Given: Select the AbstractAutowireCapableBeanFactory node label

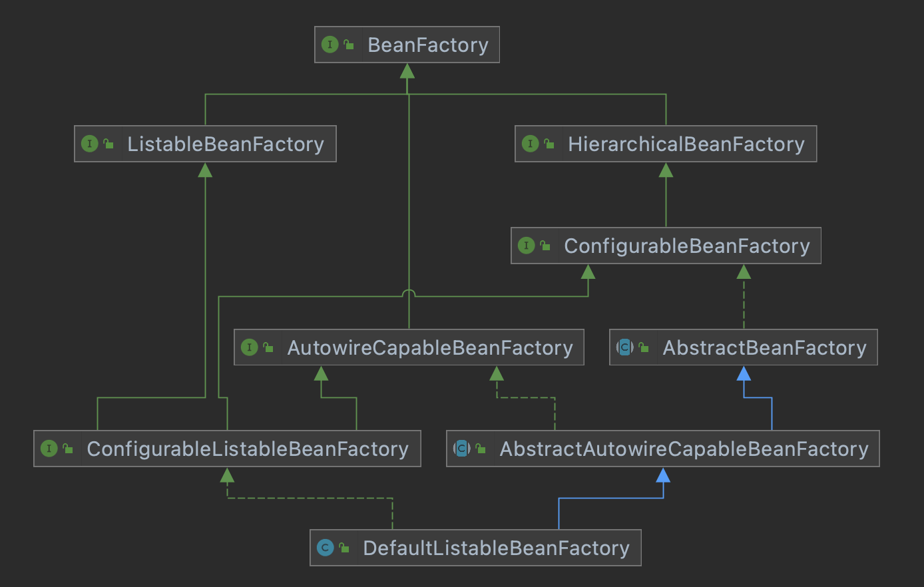Looking at the screenshot, I should click(684, 449).
